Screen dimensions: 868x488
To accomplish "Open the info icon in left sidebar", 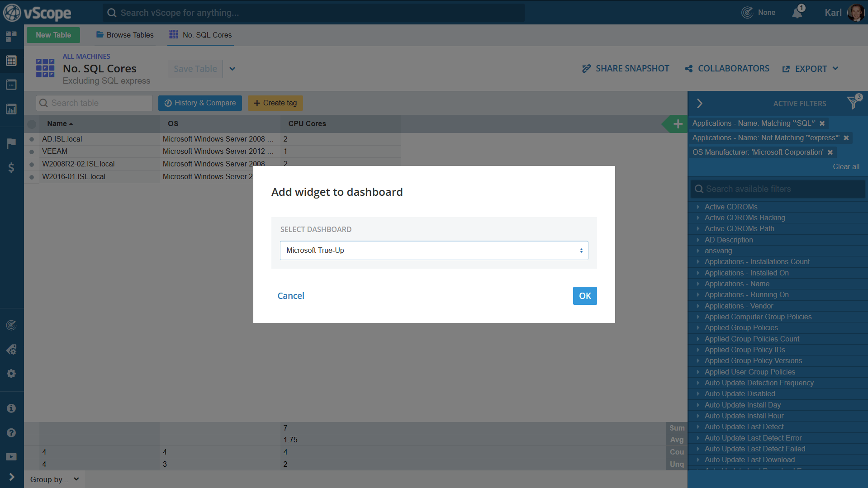I will pyautogui.click(x=11, y=408).
